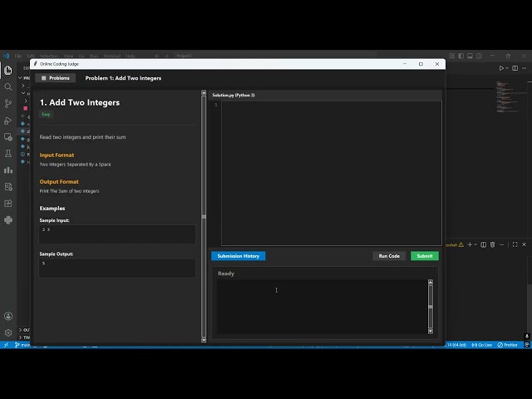The image size is (532, 399).
Task: Click Go Live in VS Code status bar
Action: (x=482, y=345)
